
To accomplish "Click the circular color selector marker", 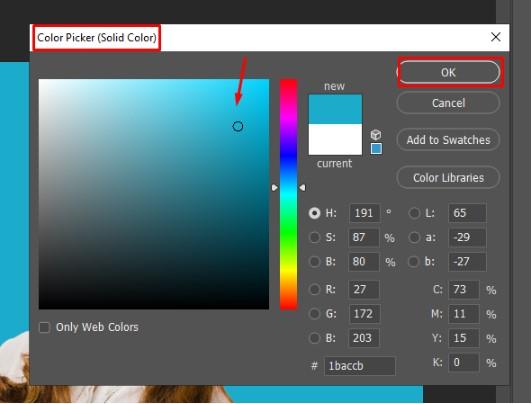I will point(238,127).
